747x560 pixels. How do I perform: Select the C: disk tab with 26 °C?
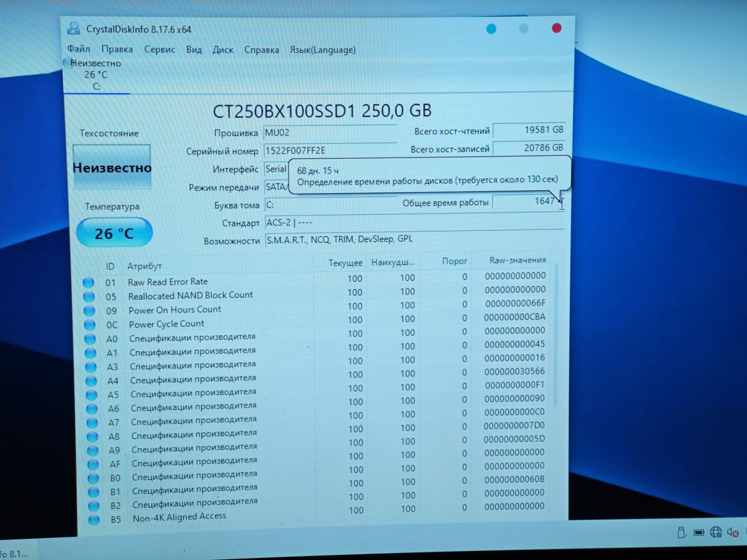(96, 75)
